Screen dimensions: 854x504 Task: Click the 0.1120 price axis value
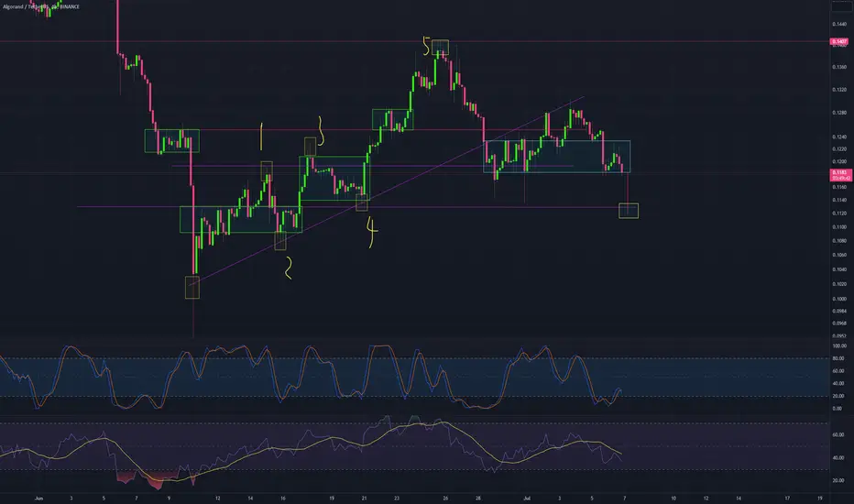pos(839,213)
